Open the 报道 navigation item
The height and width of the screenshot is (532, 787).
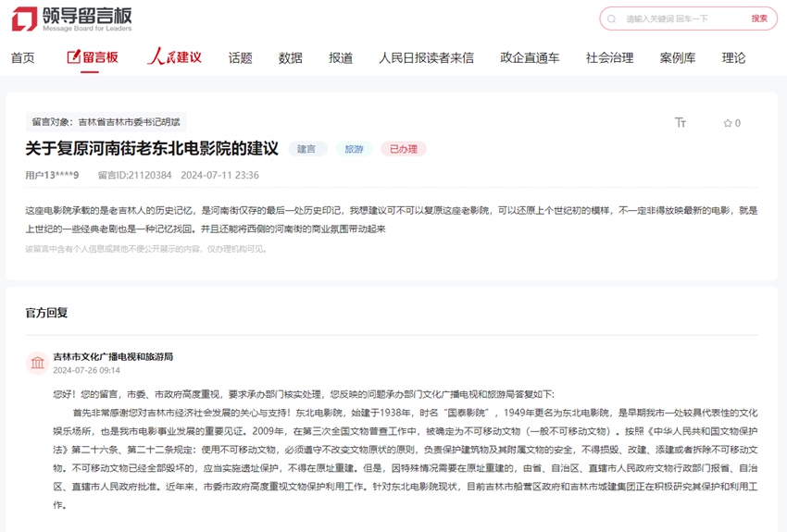pos(341,57)
